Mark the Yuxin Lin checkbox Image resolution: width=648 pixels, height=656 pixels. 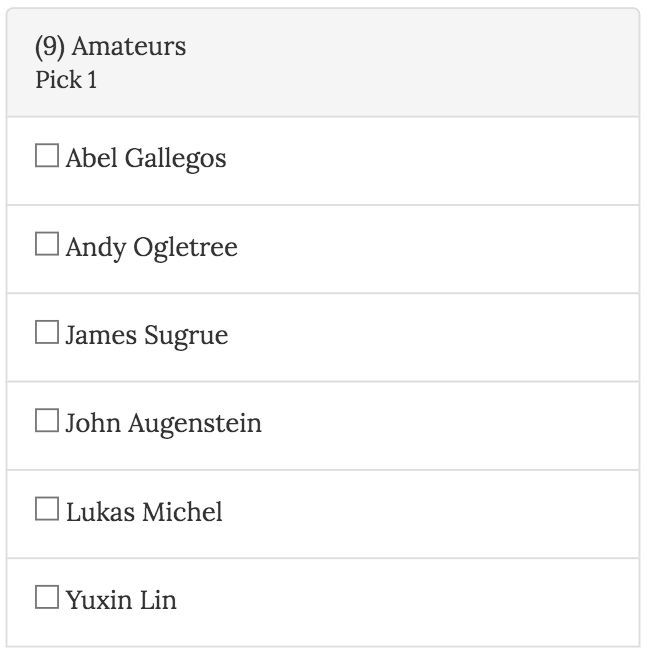pyautogui.click(x=47, y=598)
